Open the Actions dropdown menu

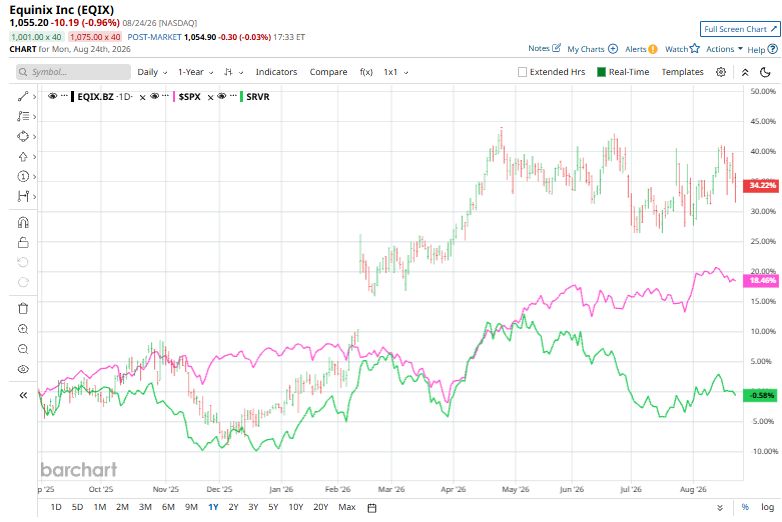(x=724, y=49)
